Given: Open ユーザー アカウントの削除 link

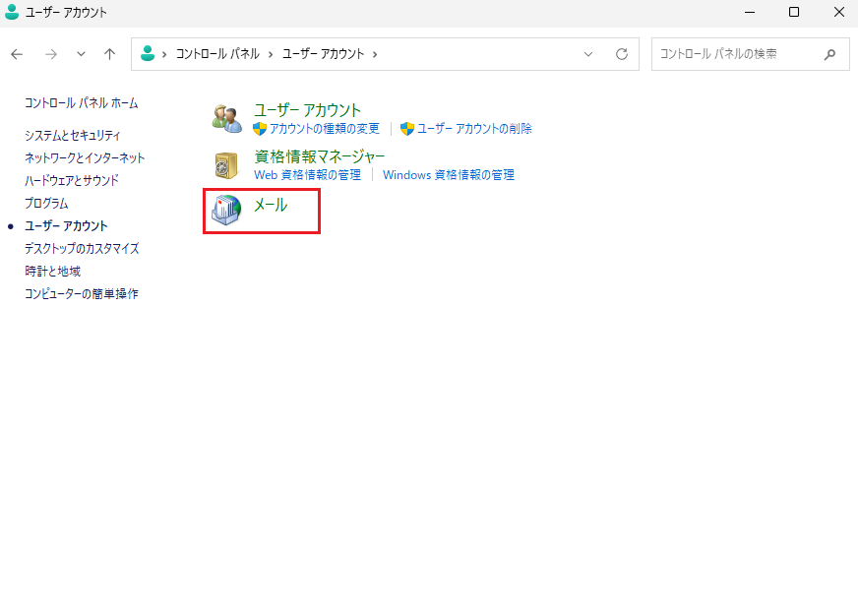Looking at the screenshot, I should [x=473, y=129].
